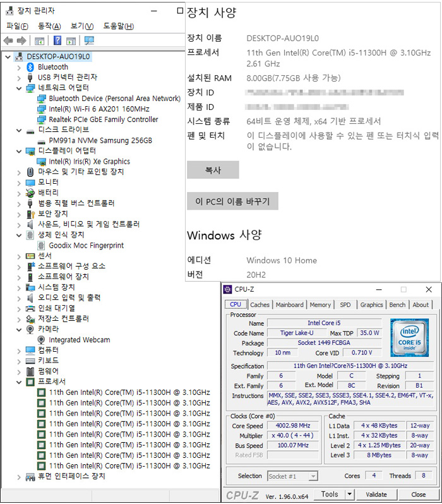Image resolution: width=442 pixels, height=504 pixels.
Task: Switch to the Memory tab in CPU-Z
Action: click(x=320, y=304)
